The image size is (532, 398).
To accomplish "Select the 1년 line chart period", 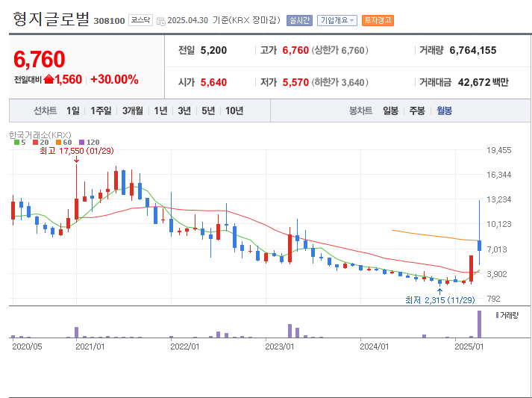I will tap(161, 111).
